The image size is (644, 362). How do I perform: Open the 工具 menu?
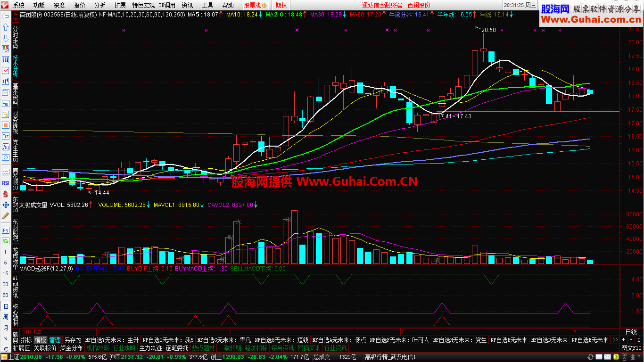(207, 5)
